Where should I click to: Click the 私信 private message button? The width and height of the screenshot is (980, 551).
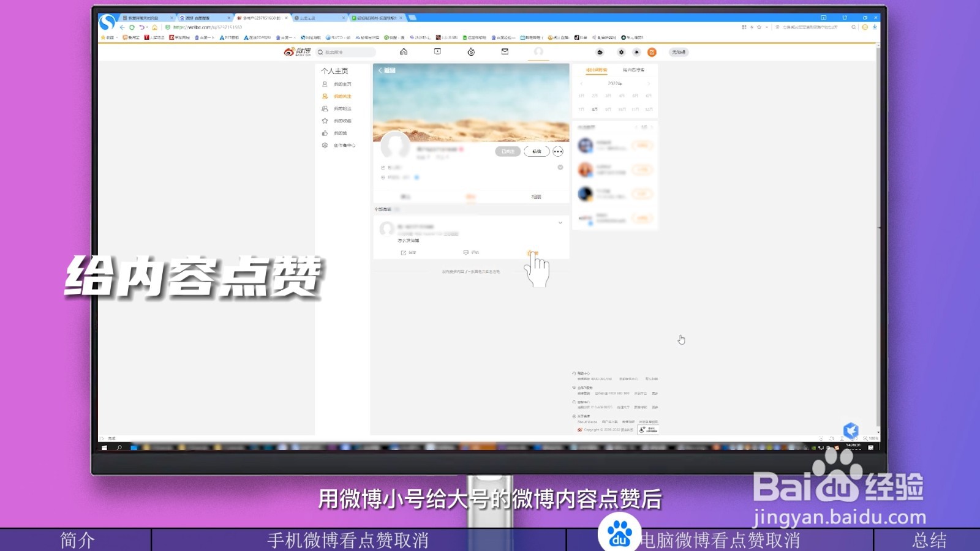pyautogui.click(x=537, y=151)
